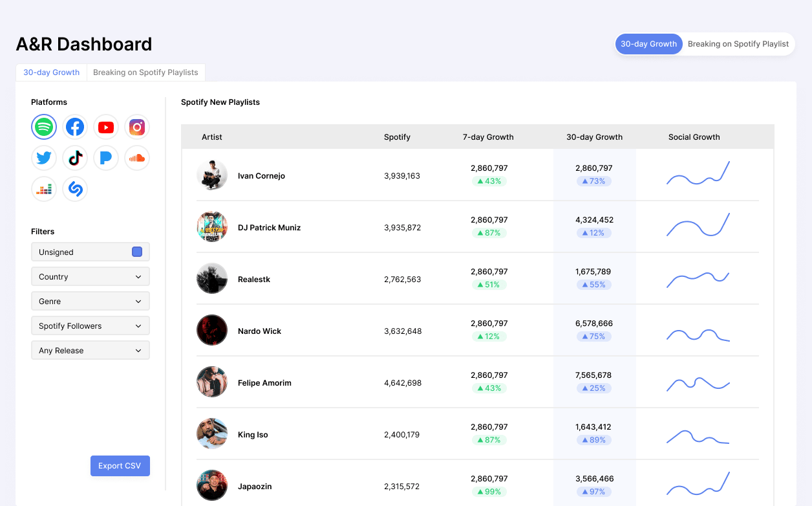The width and height of the screenshot is (812, 506).
Task: Open DJ Patrick Muniz's avatar photo
Action: [212, 226]
